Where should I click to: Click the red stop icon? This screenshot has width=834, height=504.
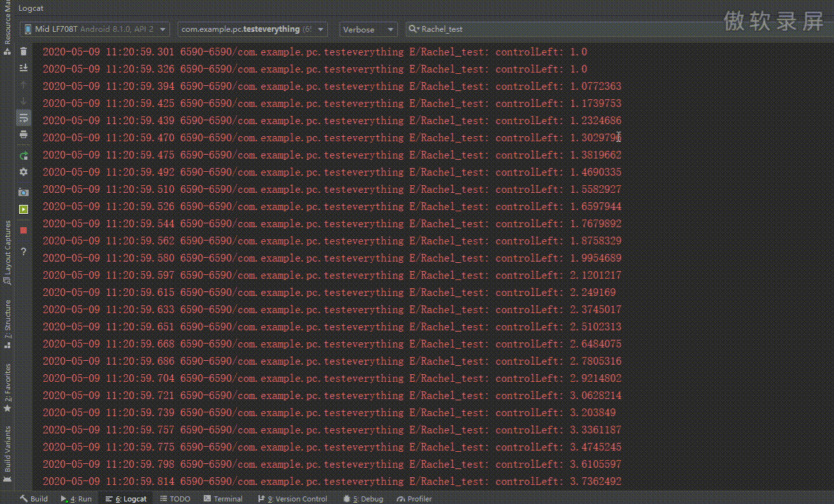[x=24, y=230]
